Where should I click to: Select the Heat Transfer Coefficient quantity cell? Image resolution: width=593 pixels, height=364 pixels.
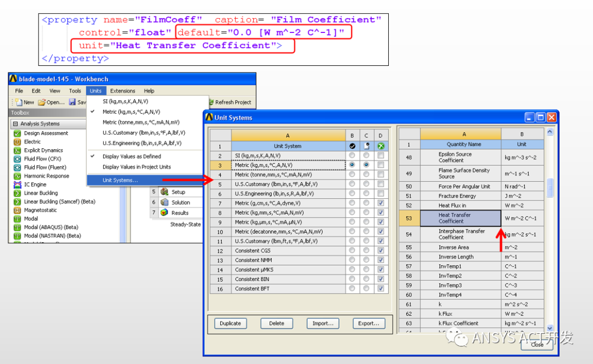461,218
